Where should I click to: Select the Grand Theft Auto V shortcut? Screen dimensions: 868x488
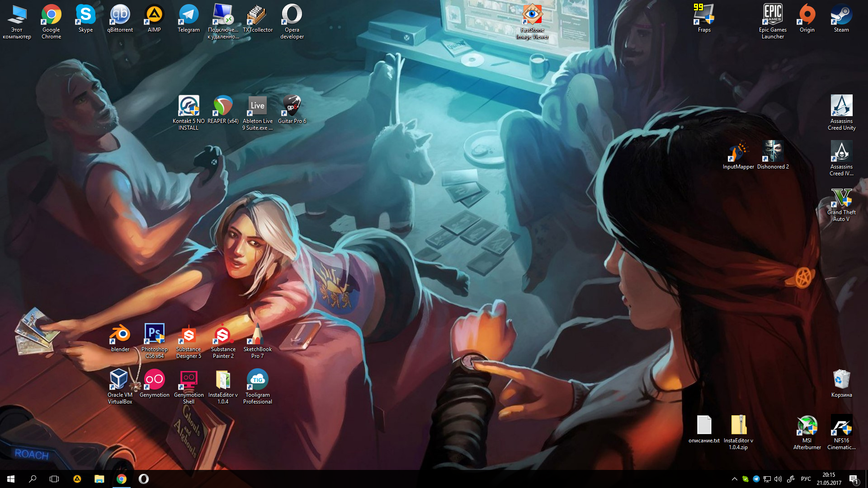[841, 204]
